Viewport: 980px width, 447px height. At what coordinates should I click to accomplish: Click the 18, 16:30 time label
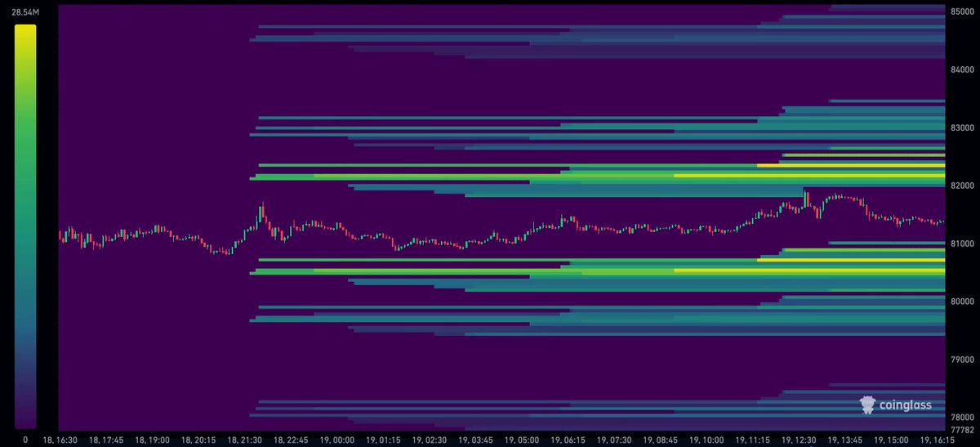(x=60, y=440)
